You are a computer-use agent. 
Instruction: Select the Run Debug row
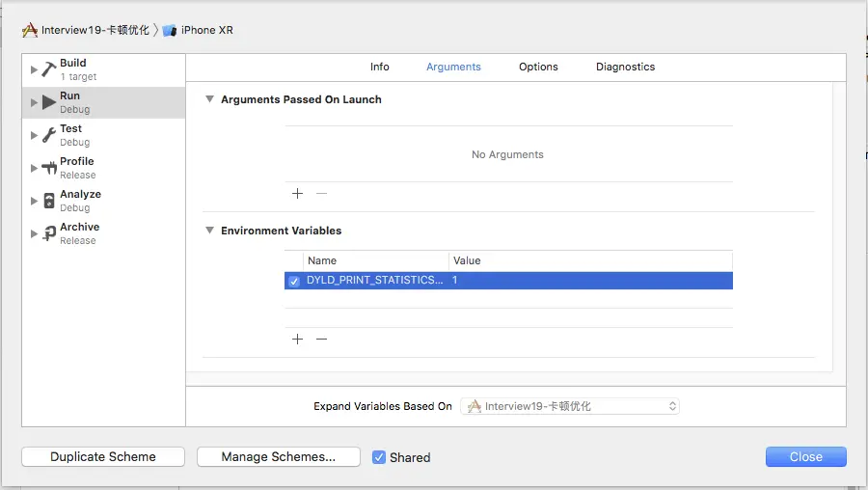tap(103, 102)
